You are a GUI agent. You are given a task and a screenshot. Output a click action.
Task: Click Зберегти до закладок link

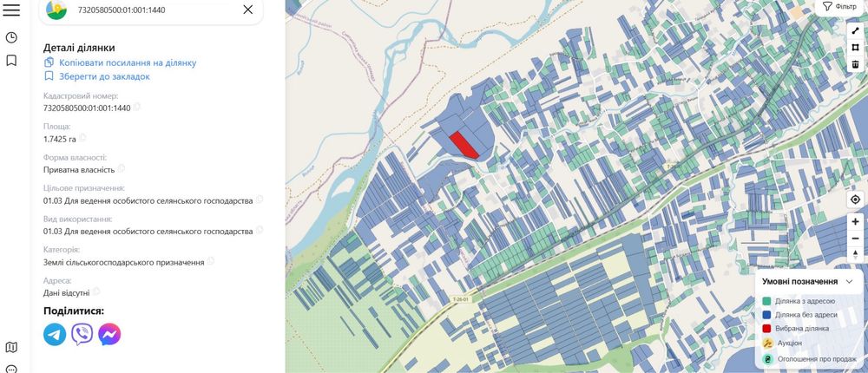coord(105,76)
